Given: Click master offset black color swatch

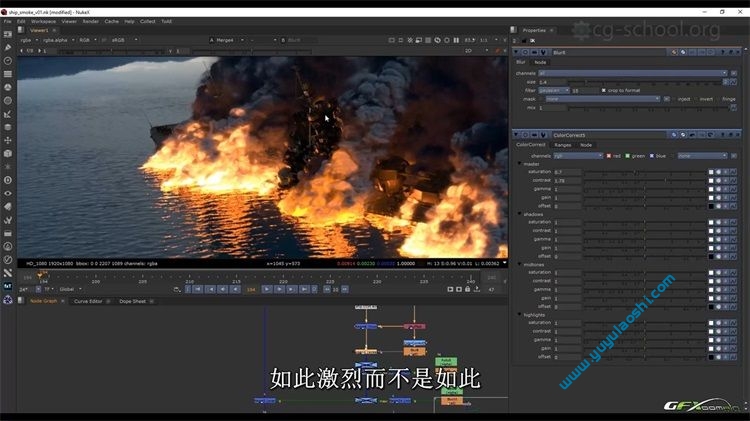Looking at the screenshot, I should [x=711, y=206].
